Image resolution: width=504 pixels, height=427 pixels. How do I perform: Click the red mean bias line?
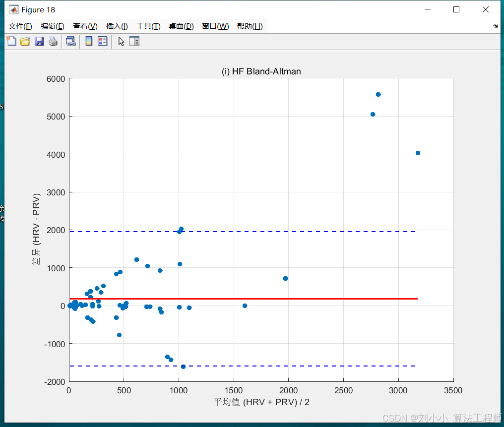pos(244,299)
